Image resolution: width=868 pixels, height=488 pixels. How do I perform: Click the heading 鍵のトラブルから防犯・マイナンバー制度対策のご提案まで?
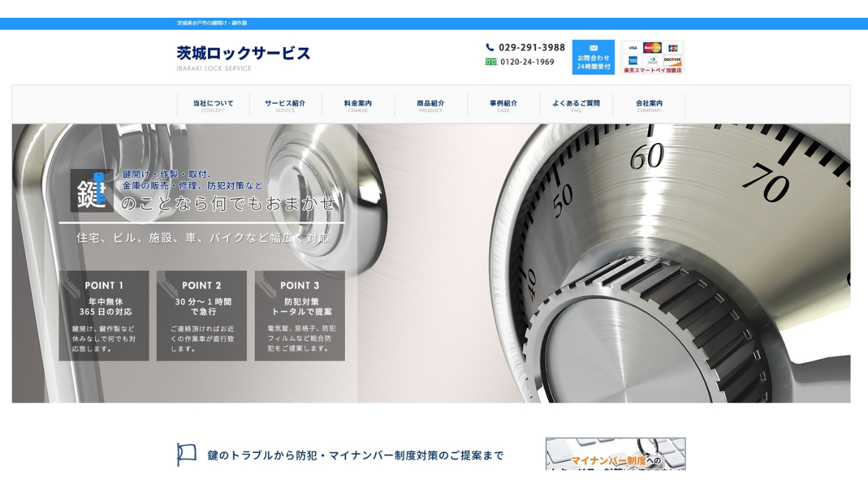pos(356,455)
